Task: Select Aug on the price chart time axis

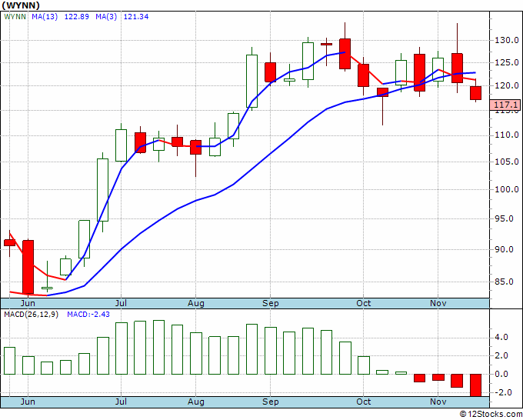Action: click(196, 303)
